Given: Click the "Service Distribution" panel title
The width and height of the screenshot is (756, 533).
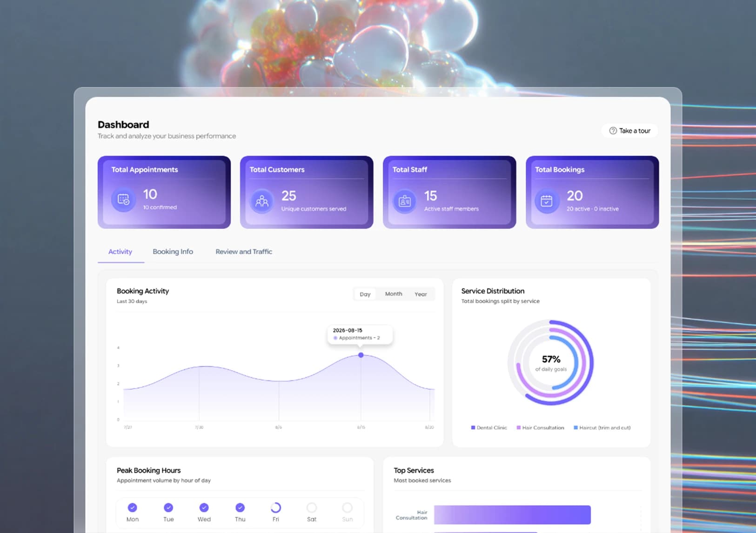Looking at the screenshot, I should [x=493, y=291].
